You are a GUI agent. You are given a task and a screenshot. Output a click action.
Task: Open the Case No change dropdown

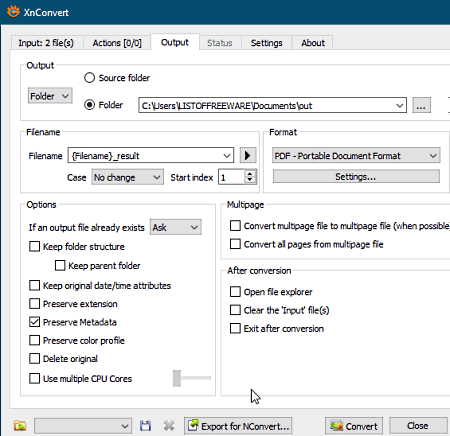(128, 177)
